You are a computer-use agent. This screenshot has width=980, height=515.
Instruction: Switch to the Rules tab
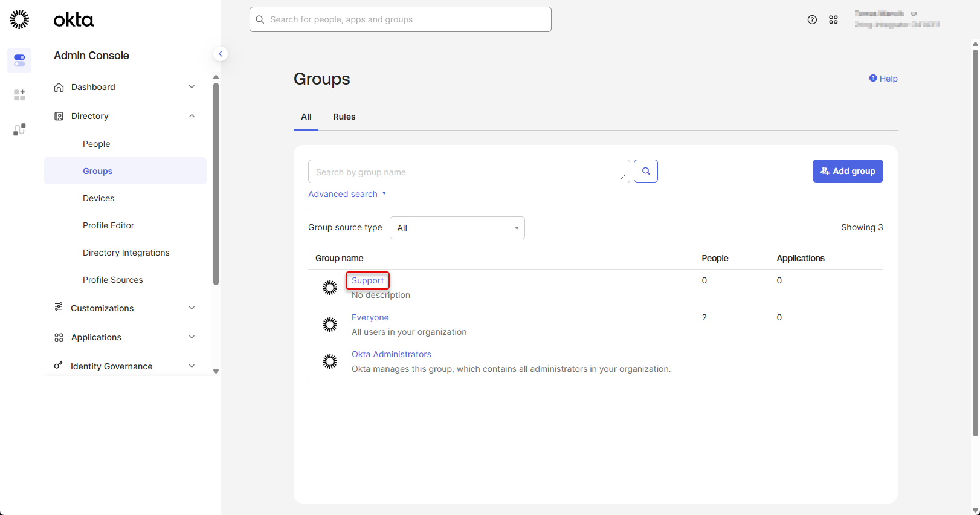344,117
